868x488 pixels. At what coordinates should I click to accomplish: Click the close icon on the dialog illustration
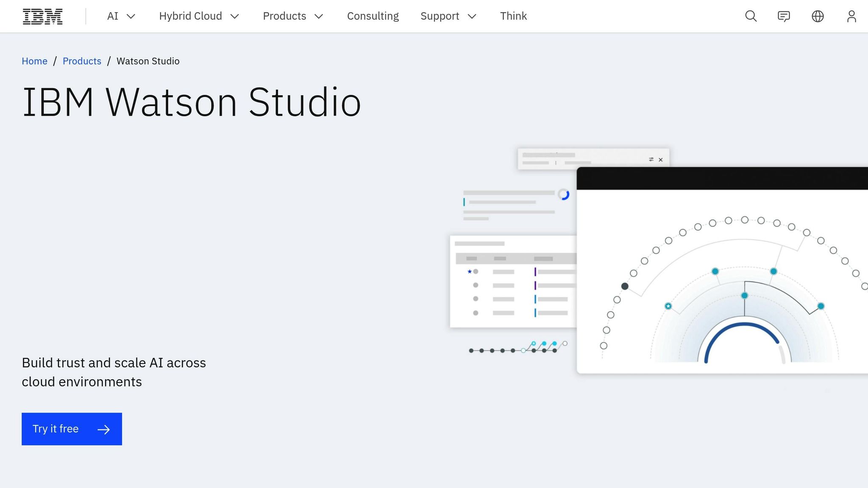(661, 160)
